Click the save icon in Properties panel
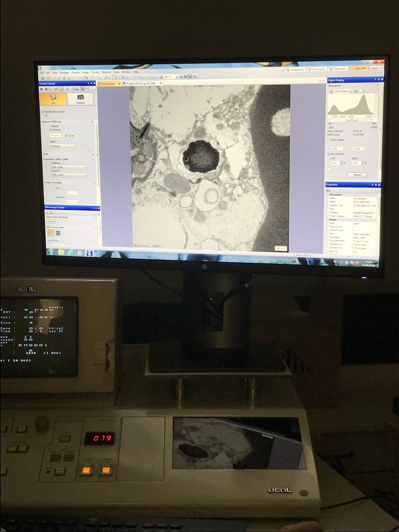The image size is (399, 532). coord(328,190)
